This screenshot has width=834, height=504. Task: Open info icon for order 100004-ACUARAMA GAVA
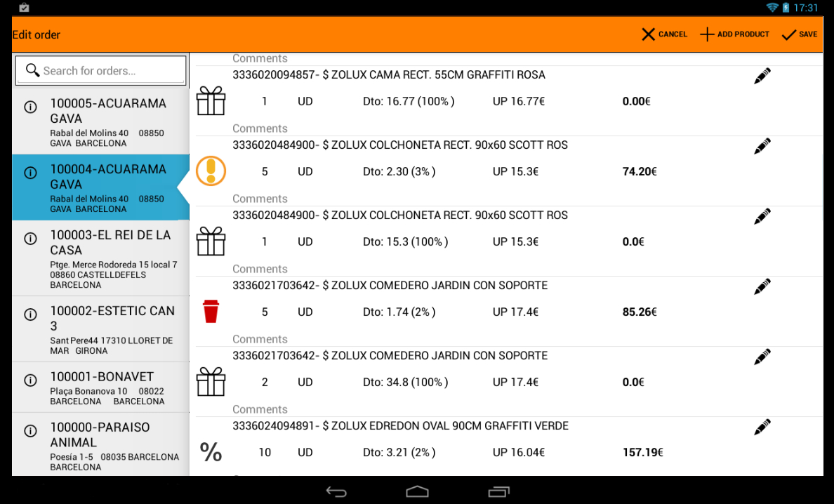click(x=31, y=173)
